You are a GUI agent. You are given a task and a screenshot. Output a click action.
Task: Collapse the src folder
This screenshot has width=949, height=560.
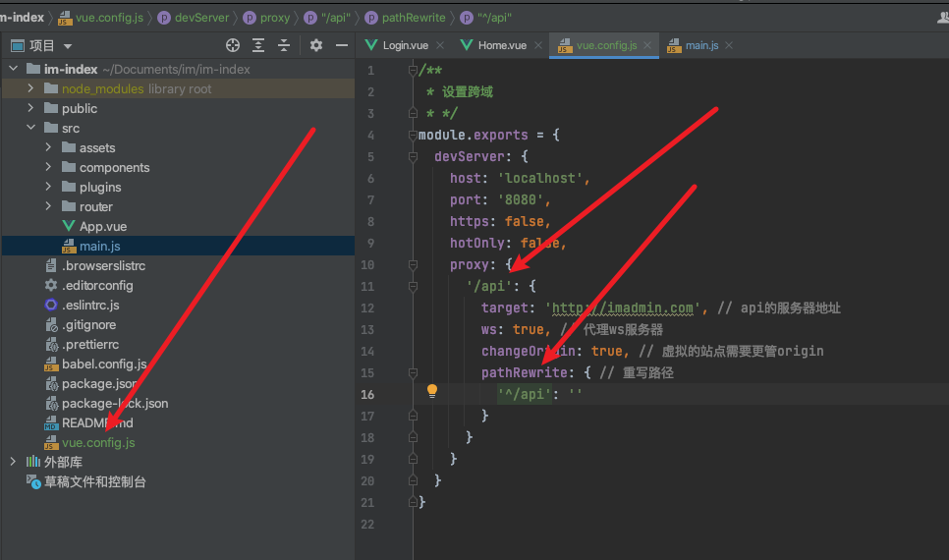[x=30, y=128]
